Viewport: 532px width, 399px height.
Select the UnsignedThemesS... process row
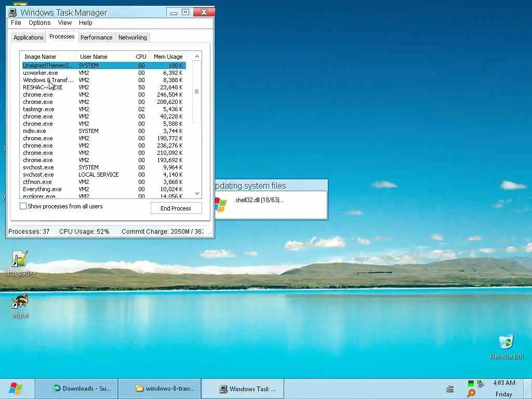(104, 65)
